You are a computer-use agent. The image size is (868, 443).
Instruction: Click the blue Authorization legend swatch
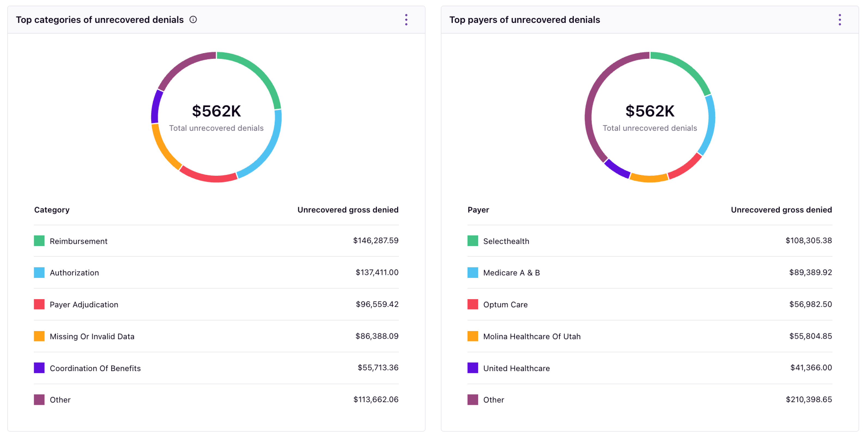click(x=39, y=272)
